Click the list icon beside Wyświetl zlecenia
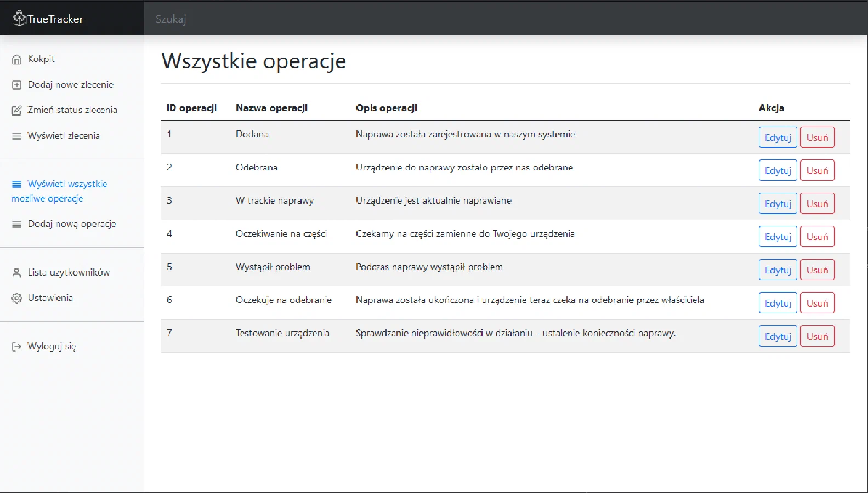The image size is (868, 493). point(16,136)
